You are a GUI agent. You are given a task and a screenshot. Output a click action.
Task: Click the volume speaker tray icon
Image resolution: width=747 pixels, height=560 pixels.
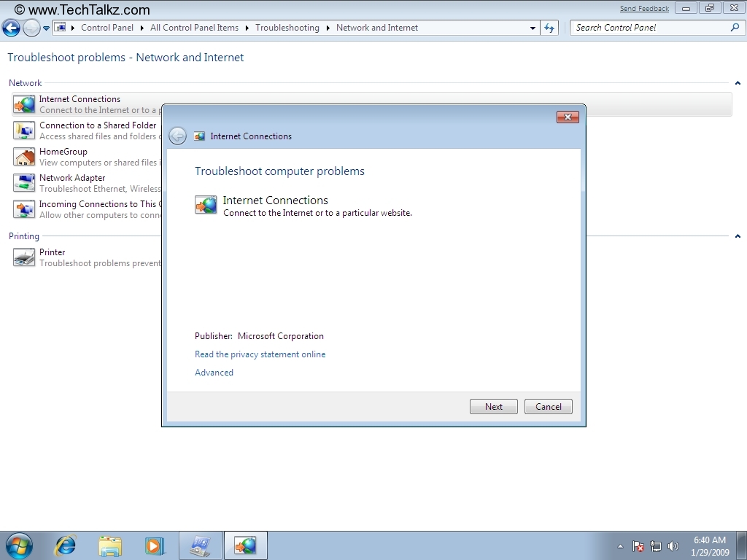coord(673,546)
